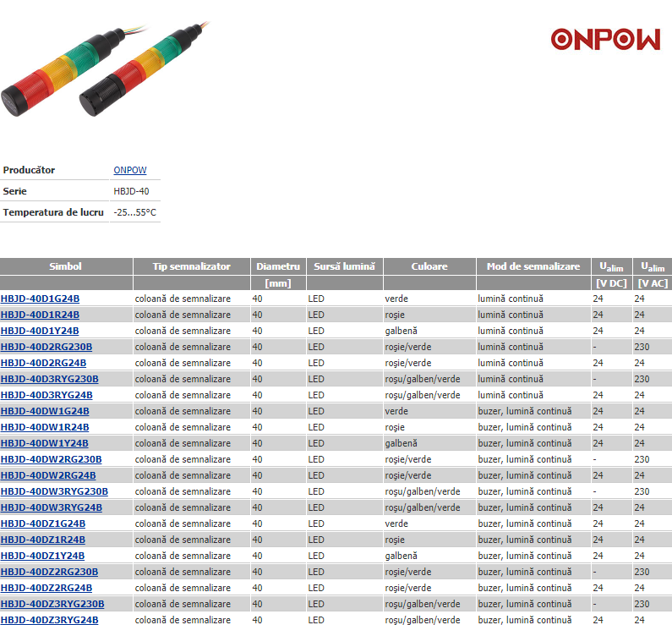Open product HBJD-40D1G24B link
672x625 pixels.
coord(40,299)
